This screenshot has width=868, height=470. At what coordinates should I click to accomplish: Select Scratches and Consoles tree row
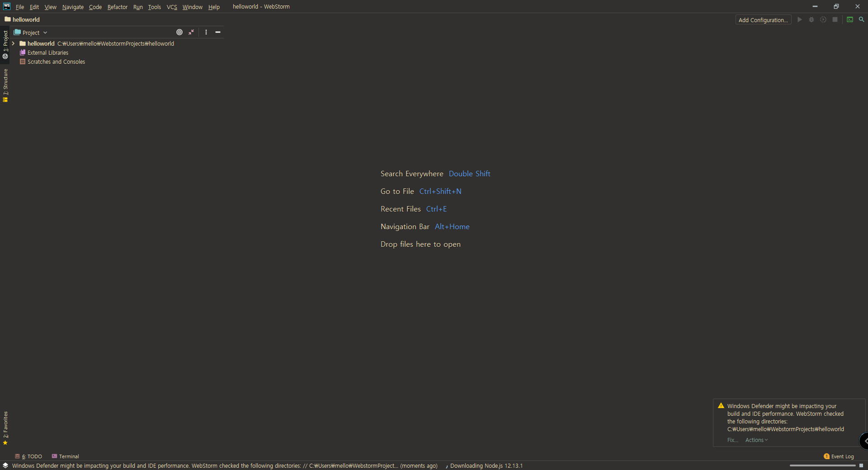pos(118,61)
